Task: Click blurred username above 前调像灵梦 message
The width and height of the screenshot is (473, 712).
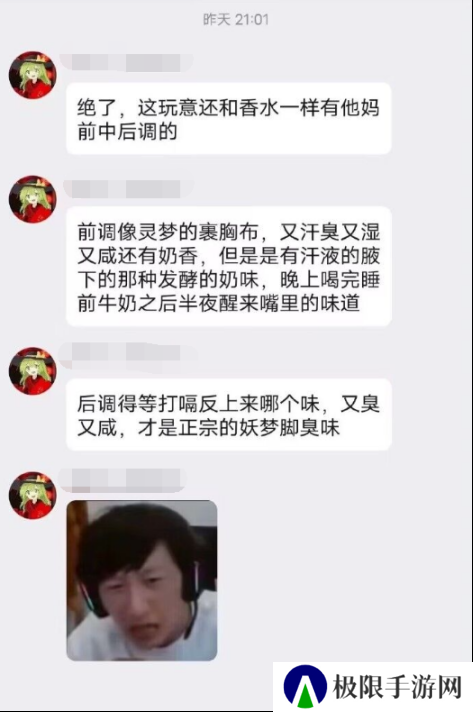Action: pyautogui.click(x=128, y=188)
